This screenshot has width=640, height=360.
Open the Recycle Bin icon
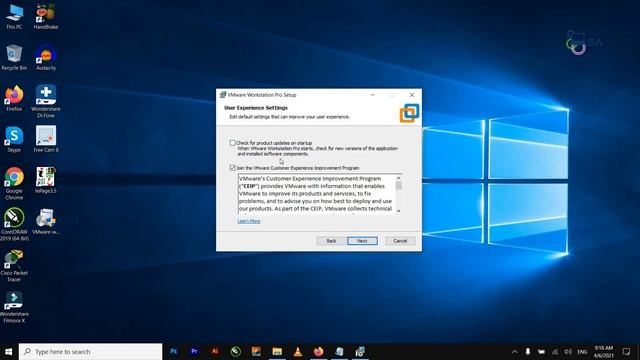[x=14, y=57]
